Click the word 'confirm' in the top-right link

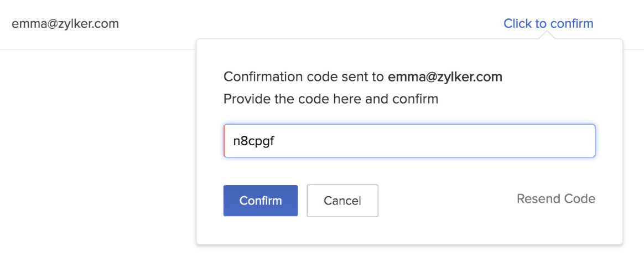pyautogui.click(x=572, y=24)
